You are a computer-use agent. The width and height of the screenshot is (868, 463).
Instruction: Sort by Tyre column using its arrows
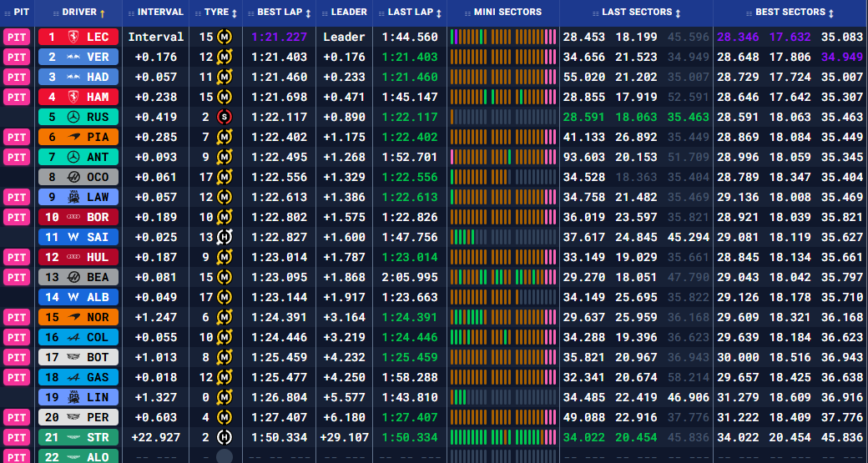pos(233,13)
